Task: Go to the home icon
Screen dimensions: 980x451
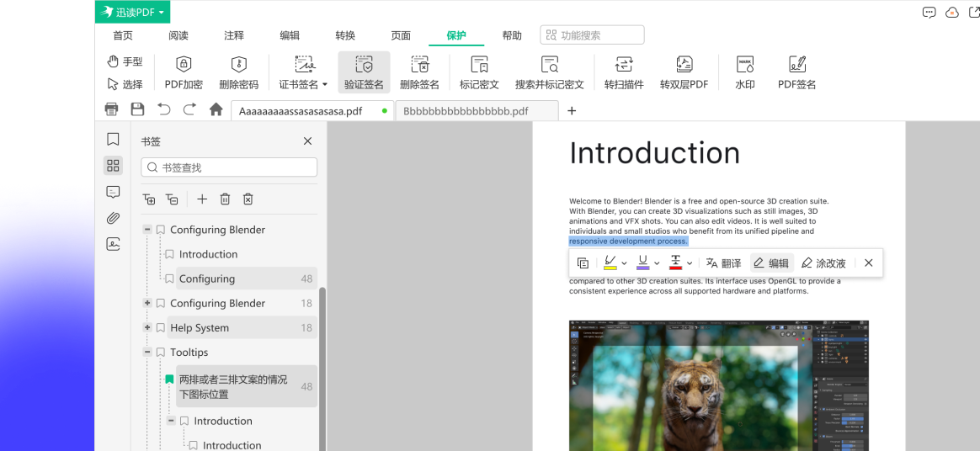Action: 216,109
